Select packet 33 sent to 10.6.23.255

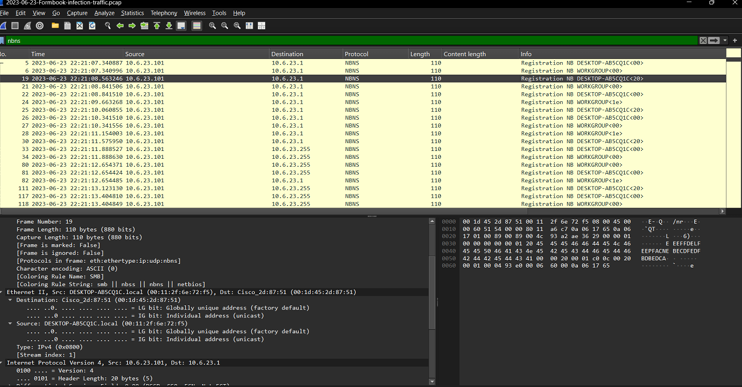[x=362, y=149]
